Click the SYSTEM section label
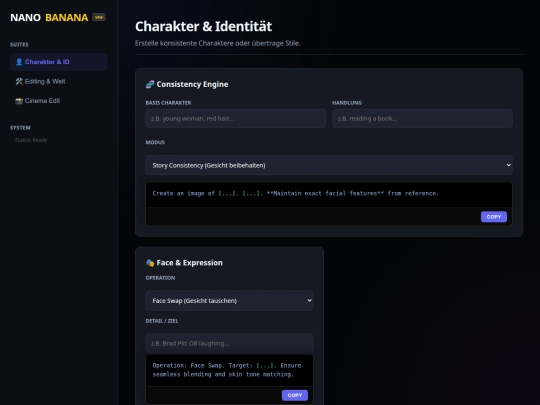 click(20, 128)
